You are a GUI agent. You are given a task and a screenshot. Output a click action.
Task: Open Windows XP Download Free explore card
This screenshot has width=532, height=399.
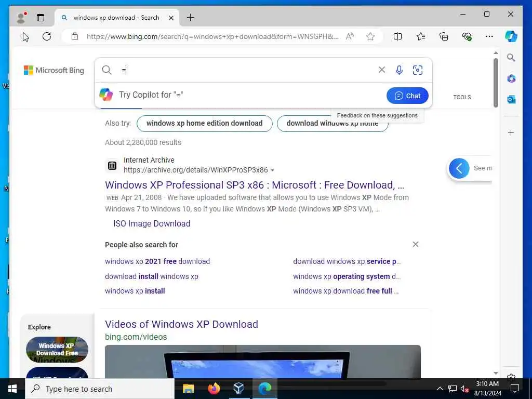(x=57, y=350)
